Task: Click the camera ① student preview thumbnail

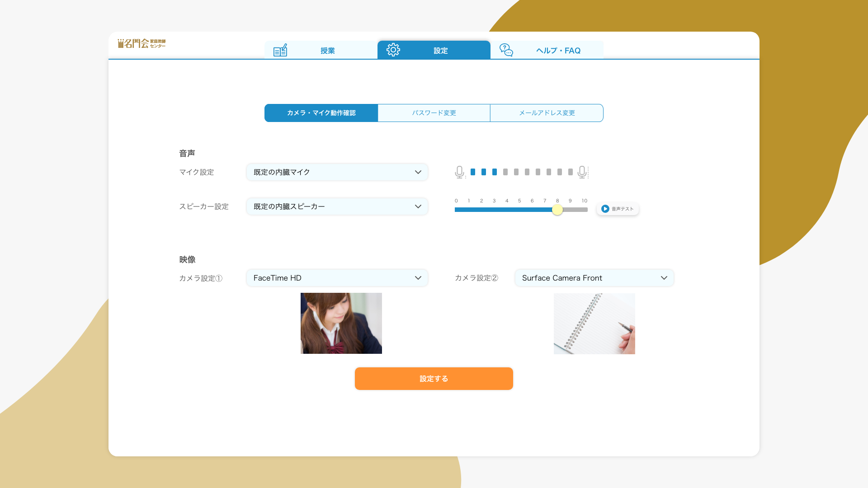Action: [x=341, y=323]
